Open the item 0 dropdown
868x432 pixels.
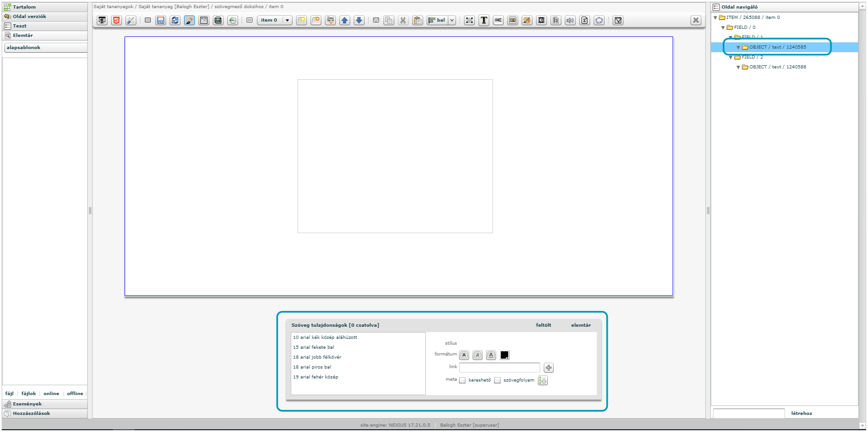[x=287, y=20]
